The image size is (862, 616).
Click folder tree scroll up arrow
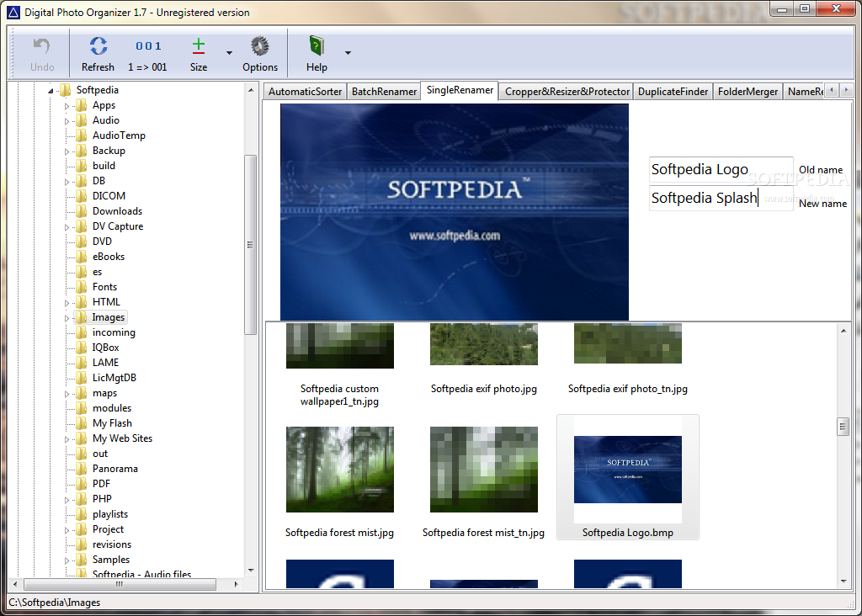pos(251,90)
